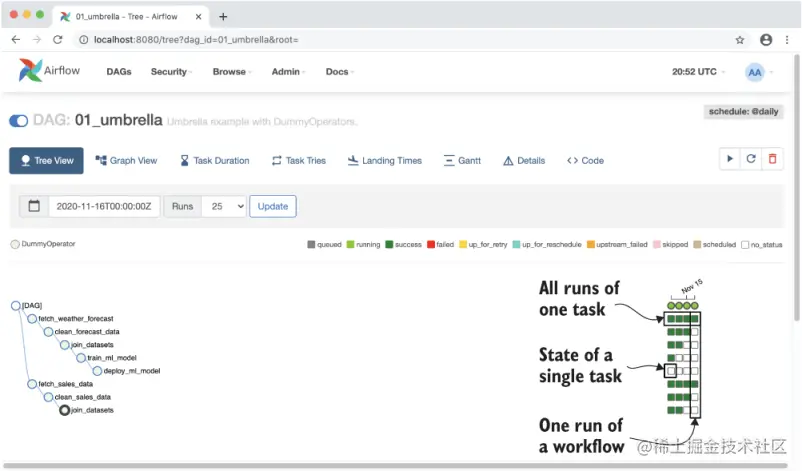The height and width of the screenshot is (471, 802).
Task: Click the Details warning triangle icon
Action: [x=508, y=161]
